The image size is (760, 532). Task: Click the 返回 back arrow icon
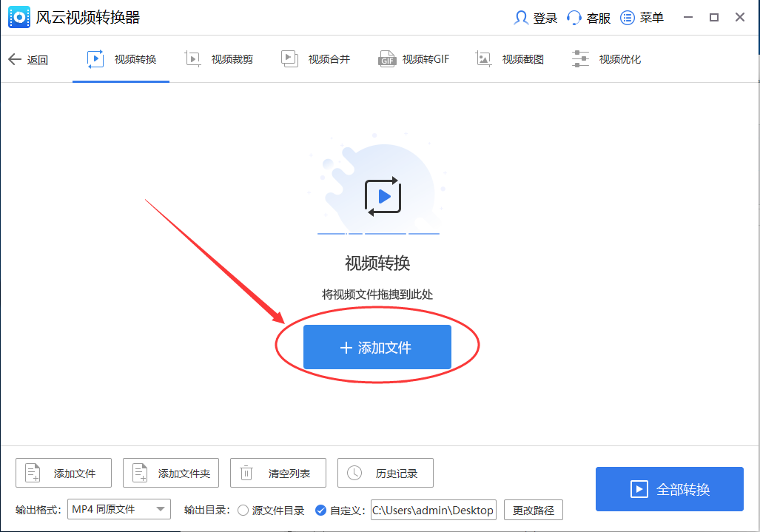tap(15, 59)
